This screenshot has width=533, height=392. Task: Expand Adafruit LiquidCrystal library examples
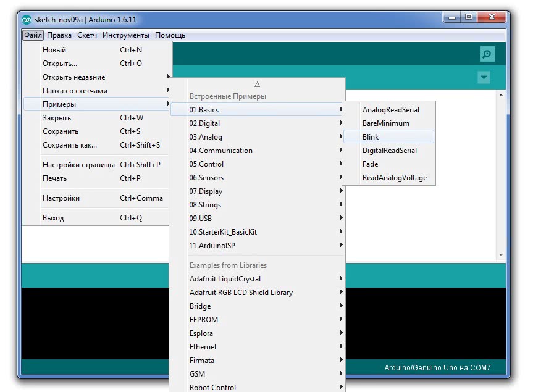(x=225, y=279)
